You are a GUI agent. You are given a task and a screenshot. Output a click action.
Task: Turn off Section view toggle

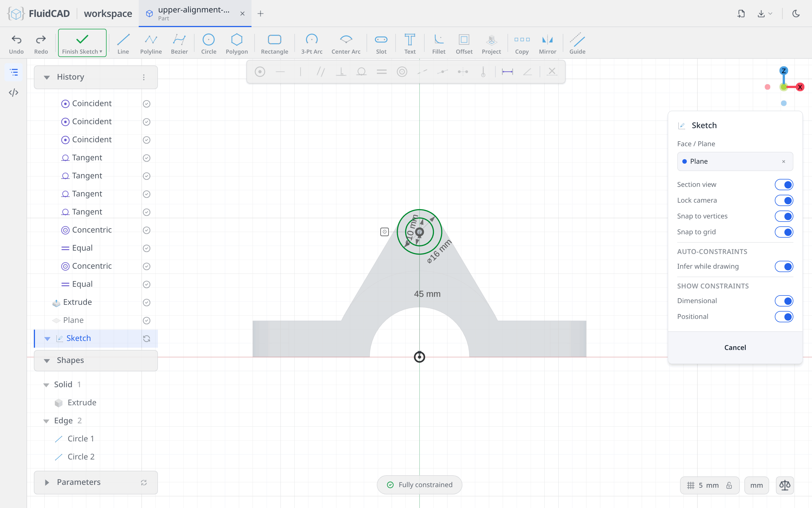784,185
